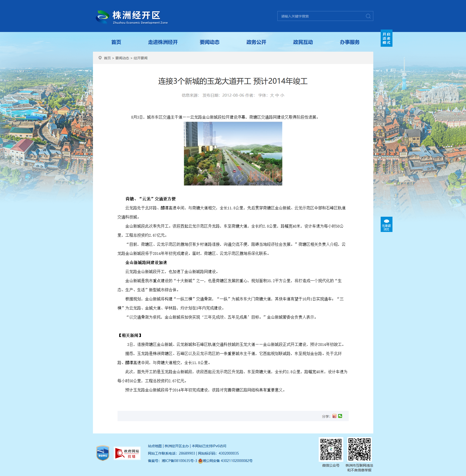The height and width of the screenshot is (476, 466).
Task: Set font size to 大
Action: pyautogui.click(x=272, y=95)
